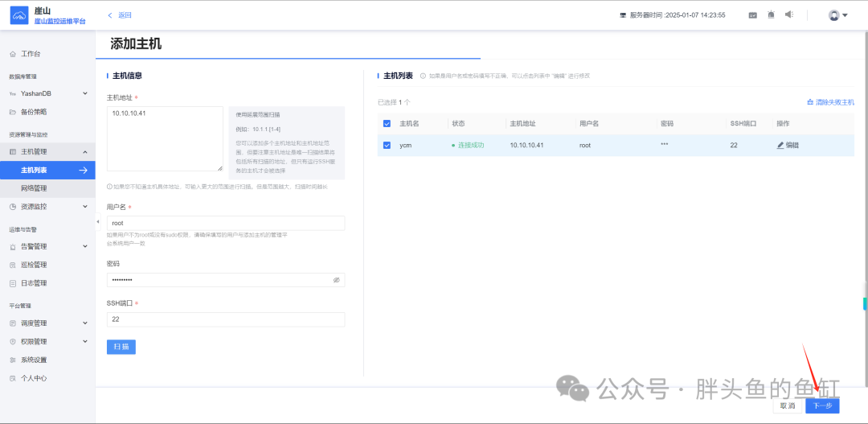Click the settings icon beside 系统设置

coord(13,360)
